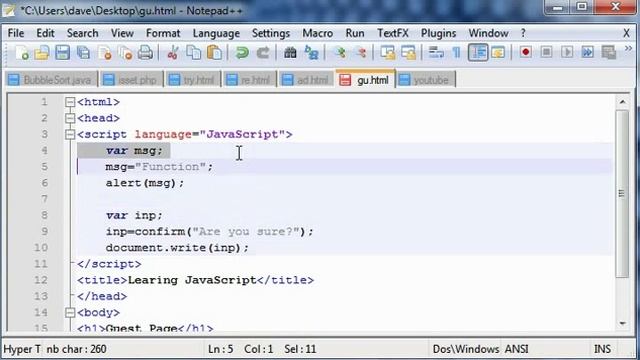Screen dimensions: 640x360
Task: Collapse the <html> fold on line 1
Action: pyautogui.click(x=70, y=102)
